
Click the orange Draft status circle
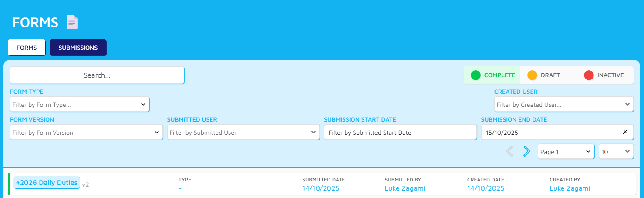pyautogui.click(x=532, y=75)
